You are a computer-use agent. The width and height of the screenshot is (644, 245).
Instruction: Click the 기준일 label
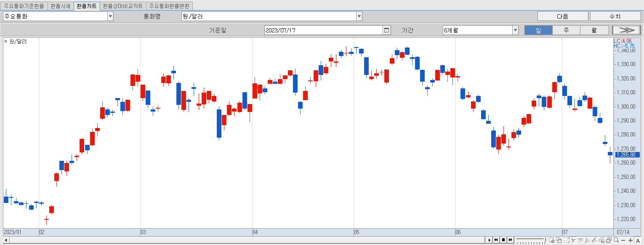[218, 30]
